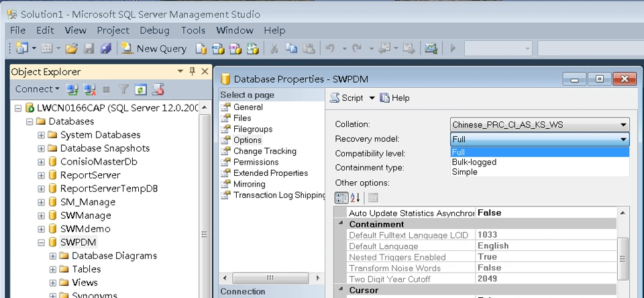Viewport: 644px width, 298px height.
Task: Open the Connect dropdown in Object Explorer
Action: coord(38,89)
